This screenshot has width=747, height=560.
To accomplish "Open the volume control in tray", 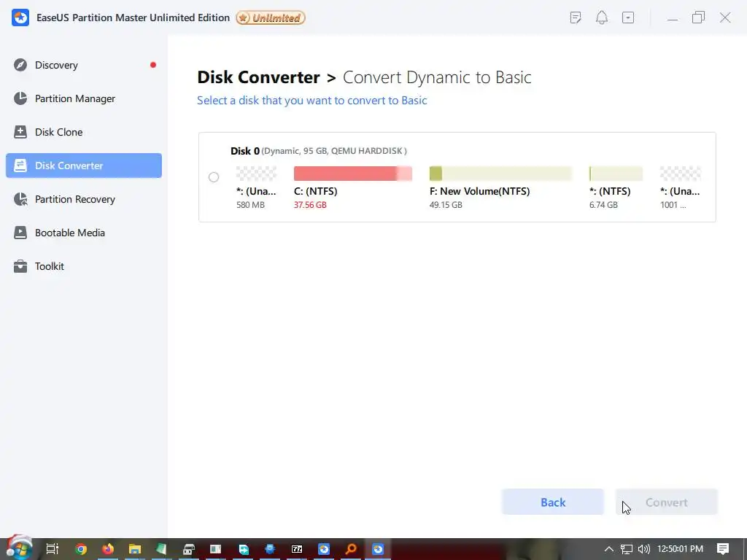I will [644, 549].
